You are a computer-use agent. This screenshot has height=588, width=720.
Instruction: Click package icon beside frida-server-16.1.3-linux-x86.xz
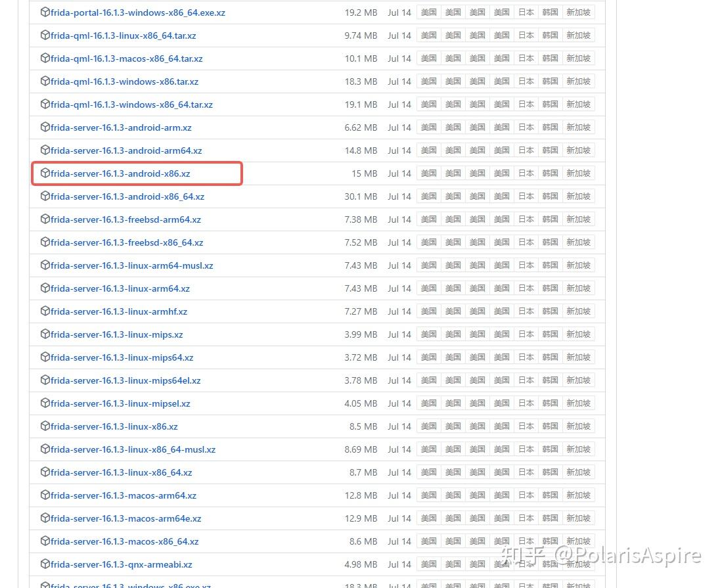[x=45, y=425]
